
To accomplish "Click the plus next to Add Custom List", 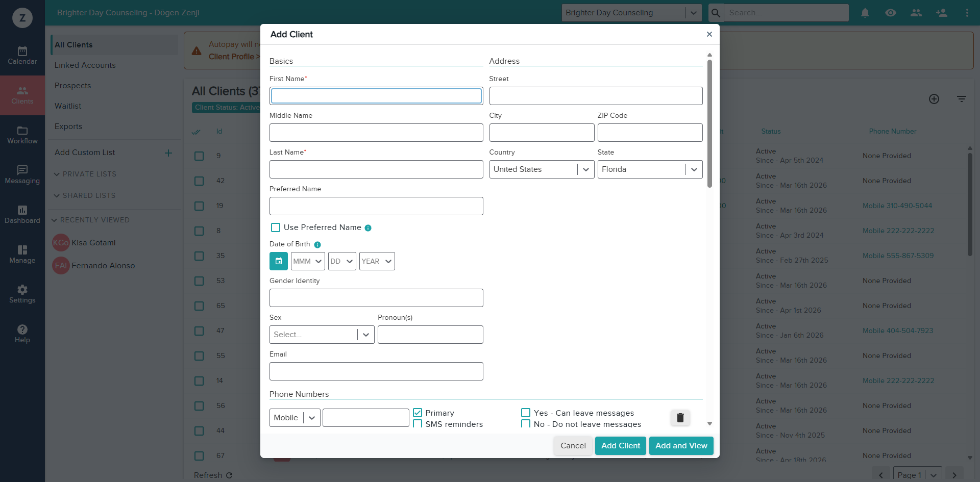I will (168, 153).
